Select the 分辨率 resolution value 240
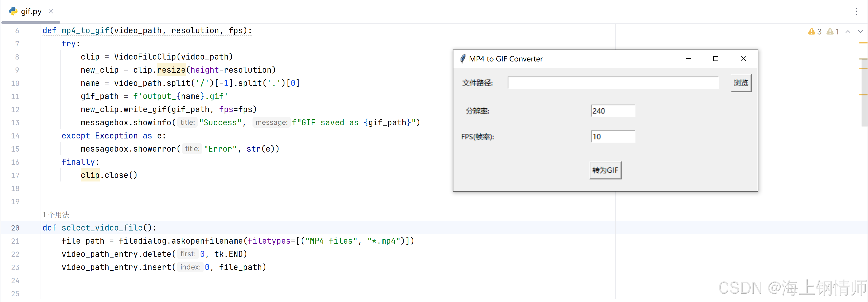The image size is (868, 302). [613, 111]
